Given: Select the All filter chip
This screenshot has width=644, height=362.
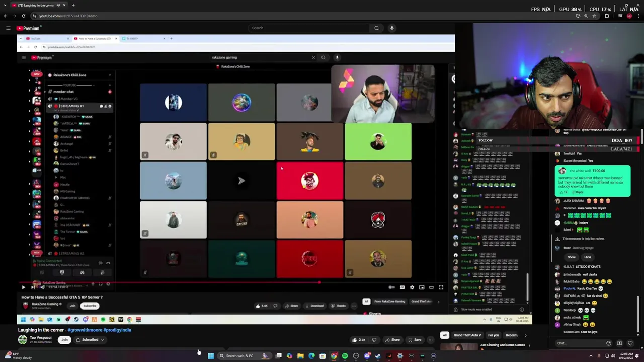Looking at the screenshot, I should (444, 335).
